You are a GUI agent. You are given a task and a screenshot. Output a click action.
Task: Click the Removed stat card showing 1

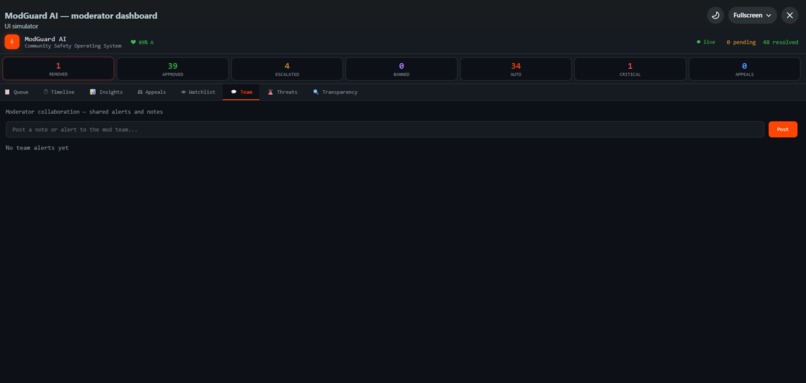point(58,69)
